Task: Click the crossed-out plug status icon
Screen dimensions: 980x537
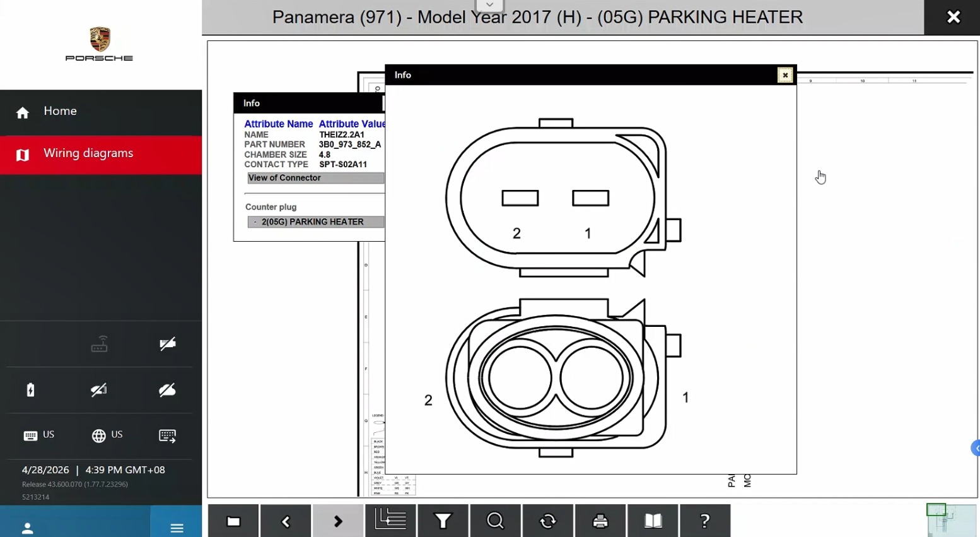Action: (x=168, y=344)
